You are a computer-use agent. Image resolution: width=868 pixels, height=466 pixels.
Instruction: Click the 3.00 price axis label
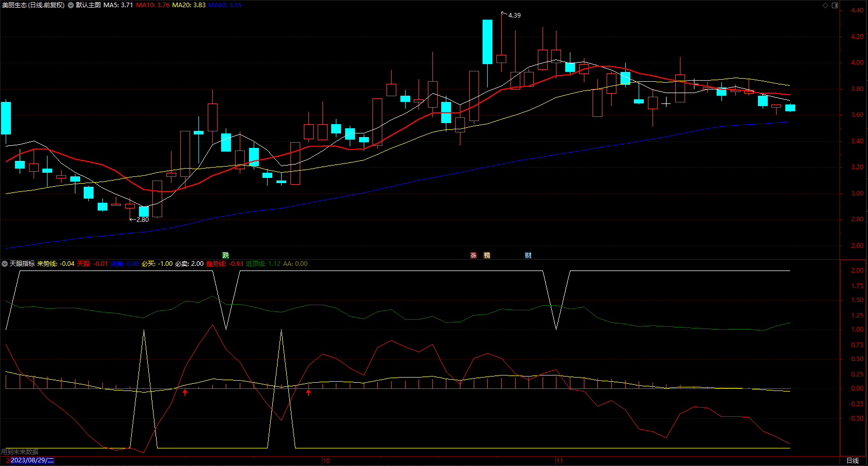857,193
